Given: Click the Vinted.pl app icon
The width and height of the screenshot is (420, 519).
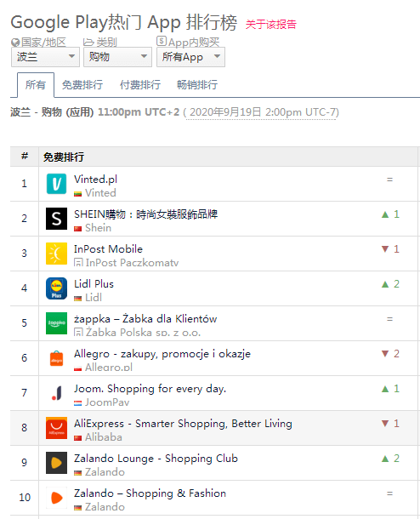Looking at the screenshot, I should [56, 184].
